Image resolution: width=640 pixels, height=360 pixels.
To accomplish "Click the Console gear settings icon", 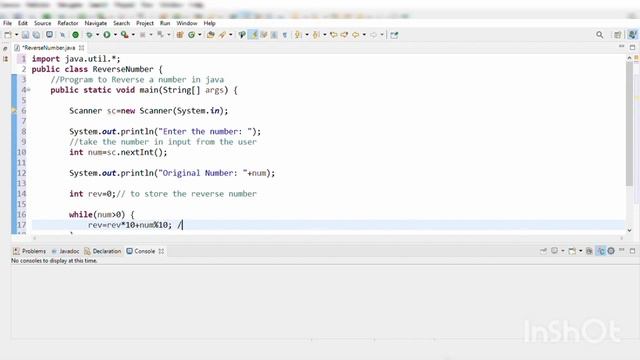I will [611, 251].
